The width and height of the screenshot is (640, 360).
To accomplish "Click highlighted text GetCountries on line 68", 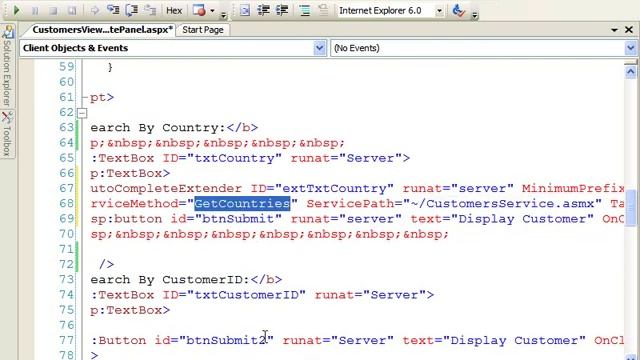I will pyautogui.click(x=242, y=203).
